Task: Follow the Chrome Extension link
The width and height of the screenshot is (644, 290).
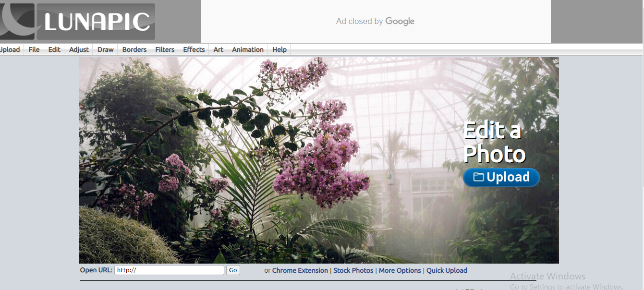Action: 300,270
